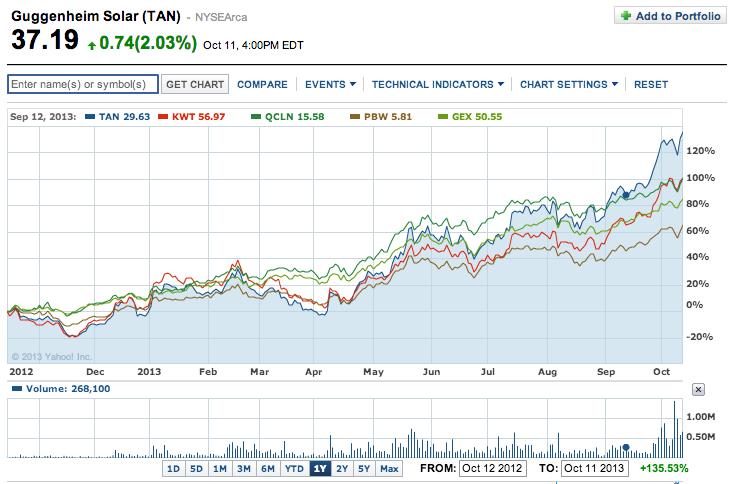731x484 pixels.
Task: Select the active 1Y range tab
Action: pyautogui.click(x=320, y=469)
